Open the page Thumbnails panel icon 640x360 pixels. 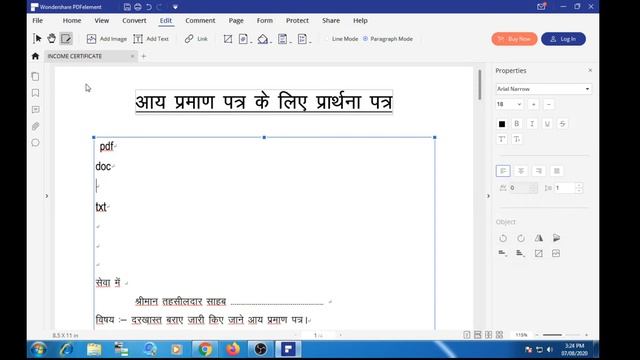36,76
